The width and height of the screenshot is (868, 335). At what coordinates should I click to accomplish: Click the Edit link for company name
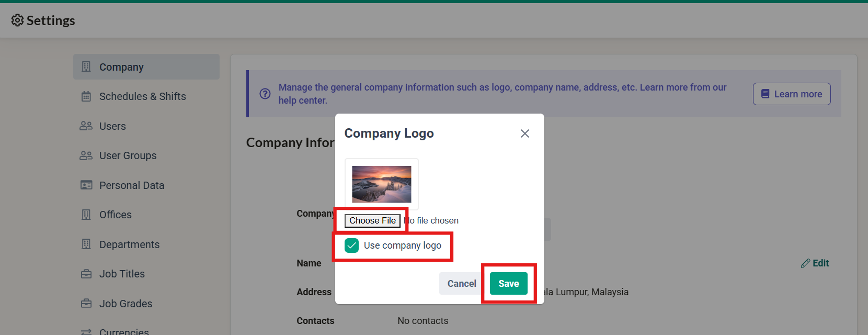point(815,263)
